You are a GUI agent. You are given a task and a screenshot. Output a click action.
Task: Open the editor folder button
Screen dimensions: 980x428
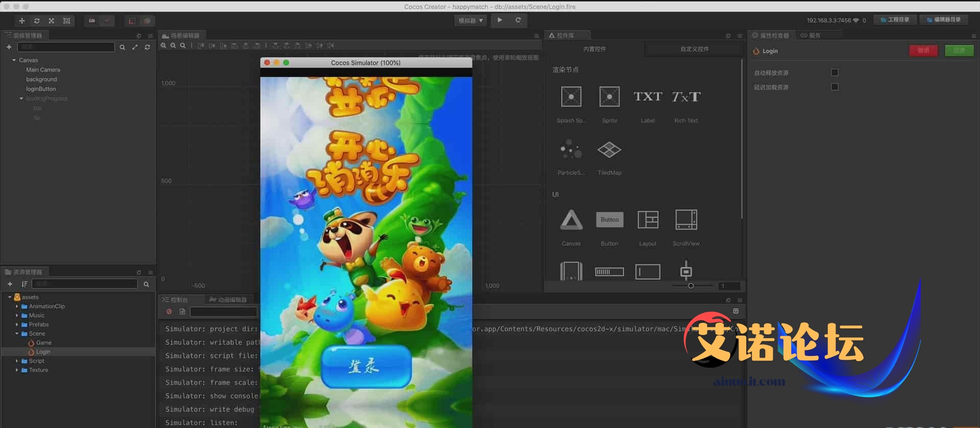click(943, 20)
